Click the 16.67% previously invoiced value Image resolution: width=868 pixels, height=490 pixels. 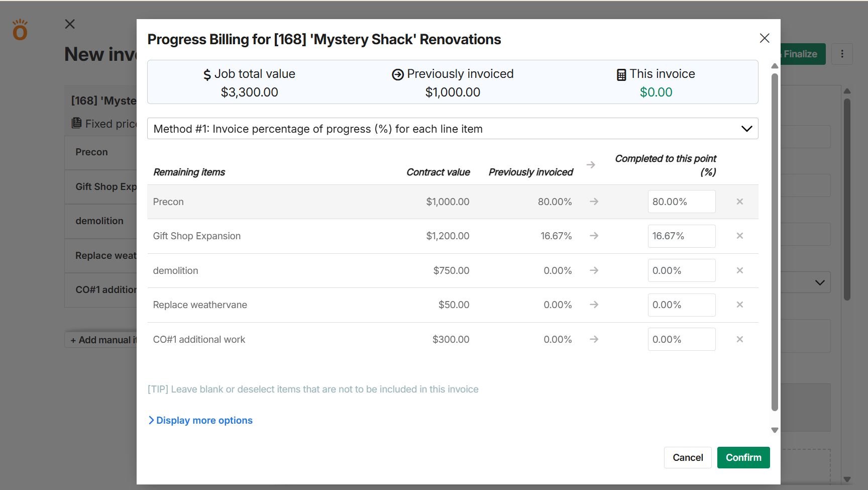556,236
